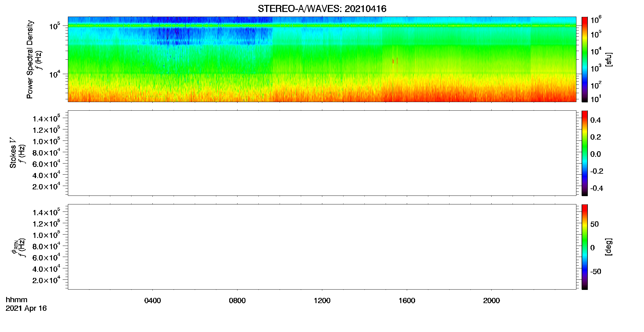Select 50 on the degree colorbar

click(595, 224)
